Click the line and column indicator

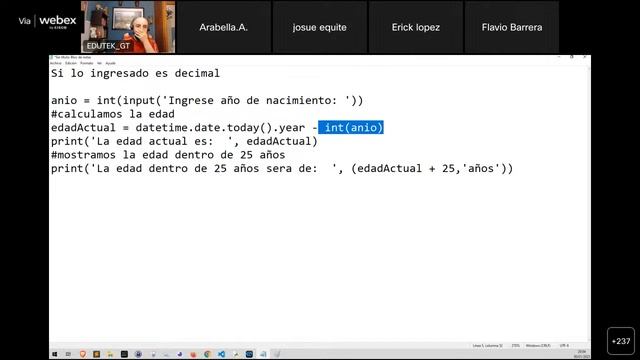coord(488,346)
